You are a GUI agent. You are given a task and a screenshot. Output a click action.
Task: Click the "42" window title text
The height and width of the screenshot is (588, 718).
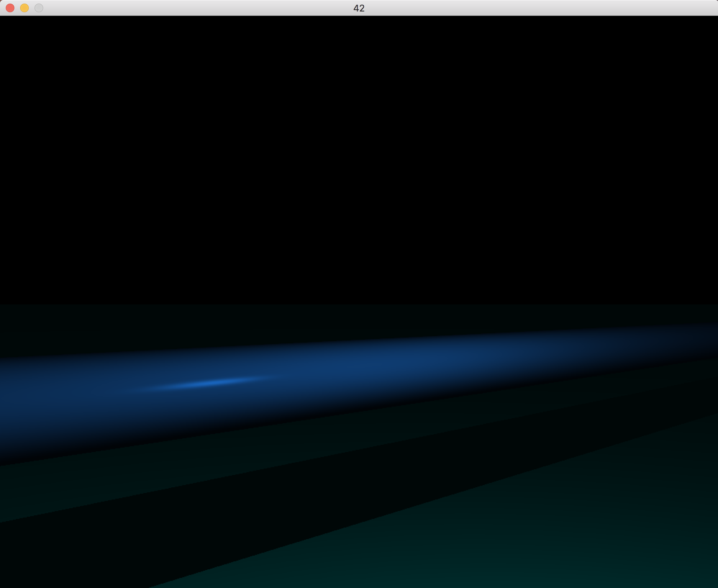359,8
